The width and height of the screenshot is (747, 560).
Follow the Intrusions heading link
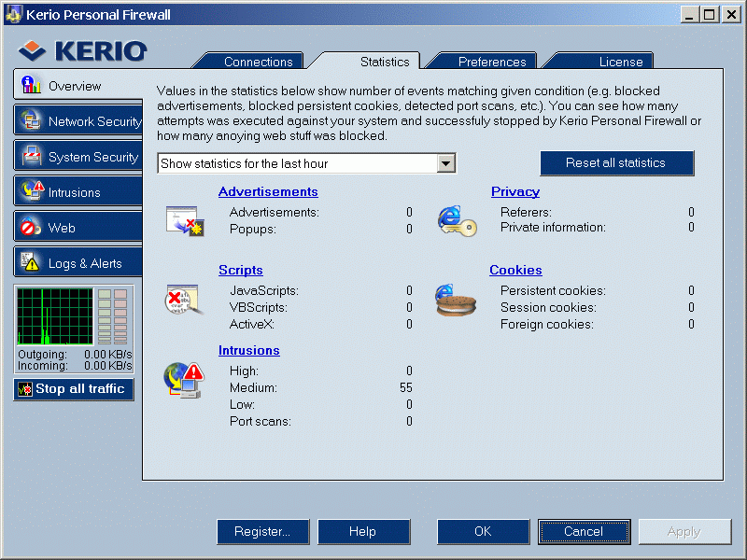point(248,351)
